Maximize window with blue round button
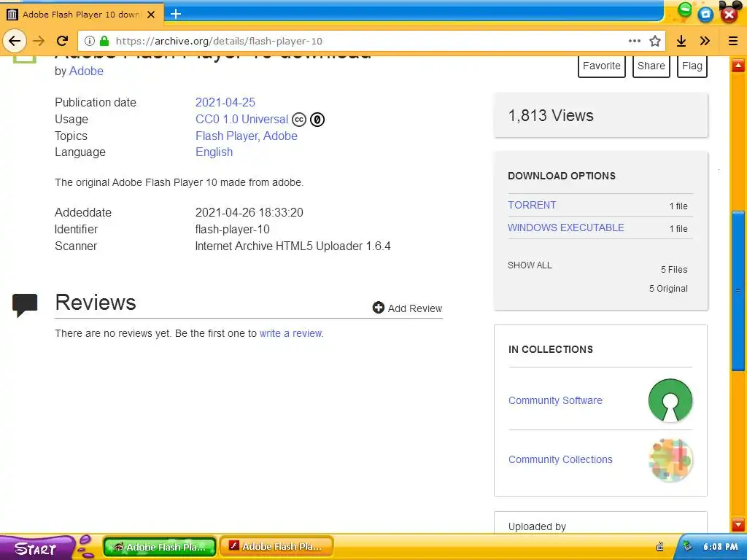The image size is (747, 560). click(x=705, y=15)
